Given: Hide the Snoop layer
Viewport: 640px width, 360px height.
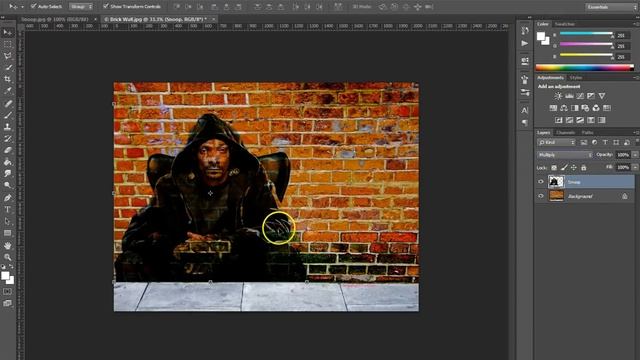Looking at the screenshot, I should [541, 182].
